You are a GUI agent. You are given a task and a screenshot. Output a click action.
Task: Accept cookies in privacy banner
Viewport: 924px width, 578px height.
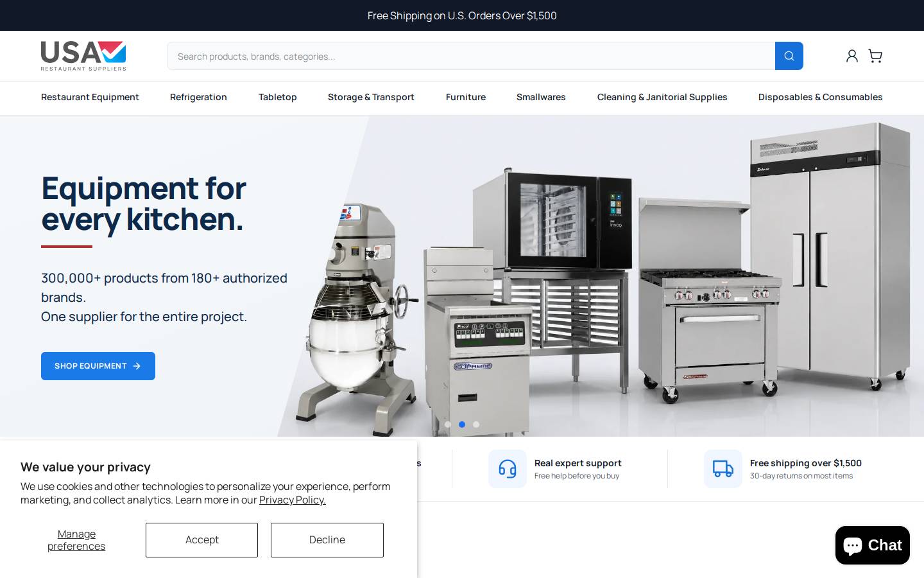coord(201,540)
